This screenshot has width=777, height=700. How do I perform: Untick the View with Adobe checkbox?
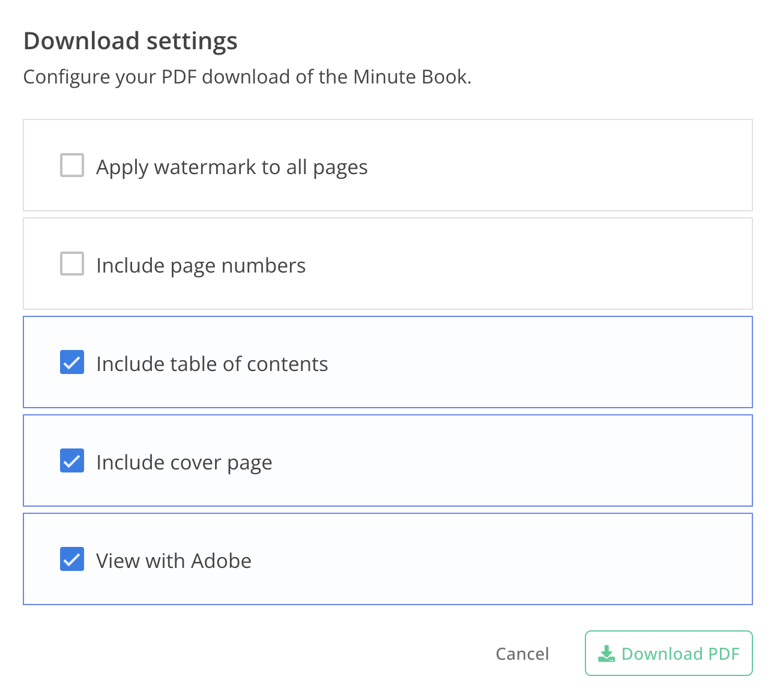72,559
